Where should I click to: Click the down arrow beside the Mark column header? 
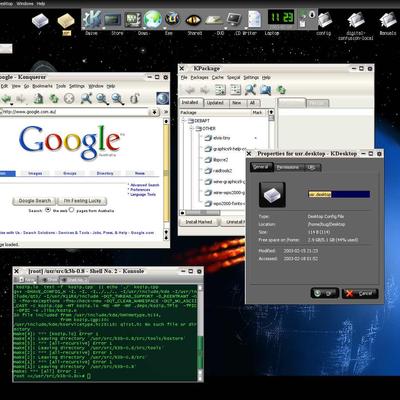coord(271,112)
